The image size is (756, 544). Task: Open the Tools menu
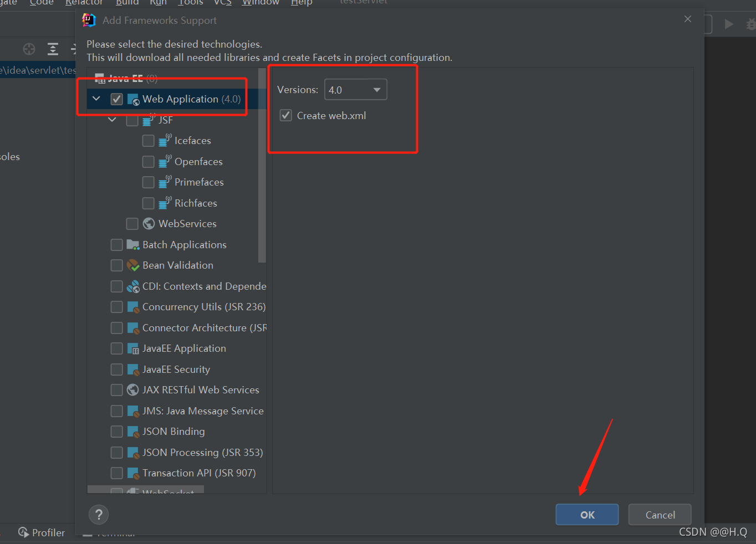pyautogui.click(x=191, y=3)
